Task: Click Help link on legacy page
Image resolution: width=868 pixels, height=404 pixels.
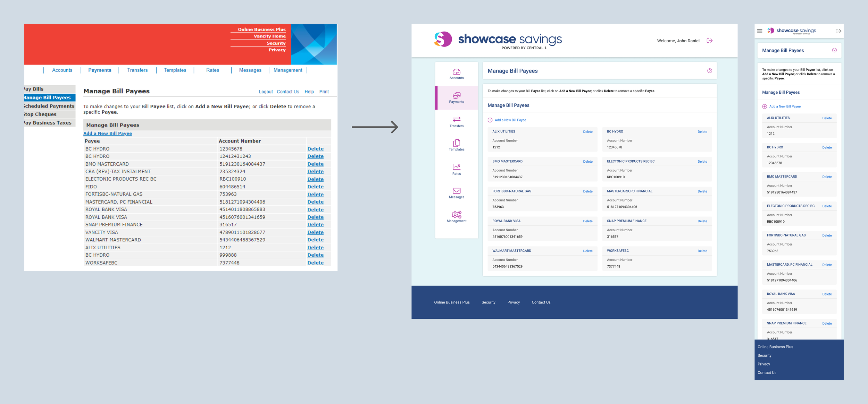Action: click(309, 92)
